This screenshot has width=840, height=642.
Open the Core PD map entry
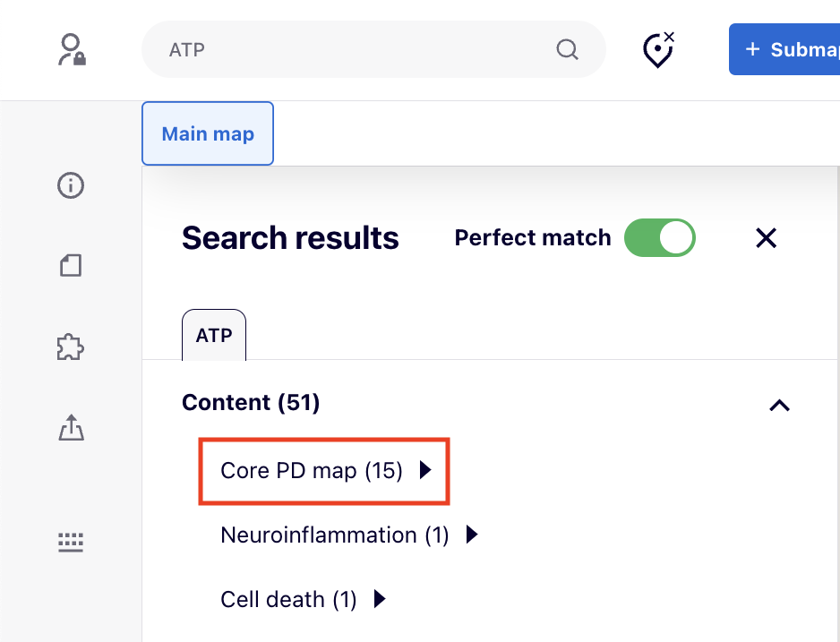[x=311, y=470]
